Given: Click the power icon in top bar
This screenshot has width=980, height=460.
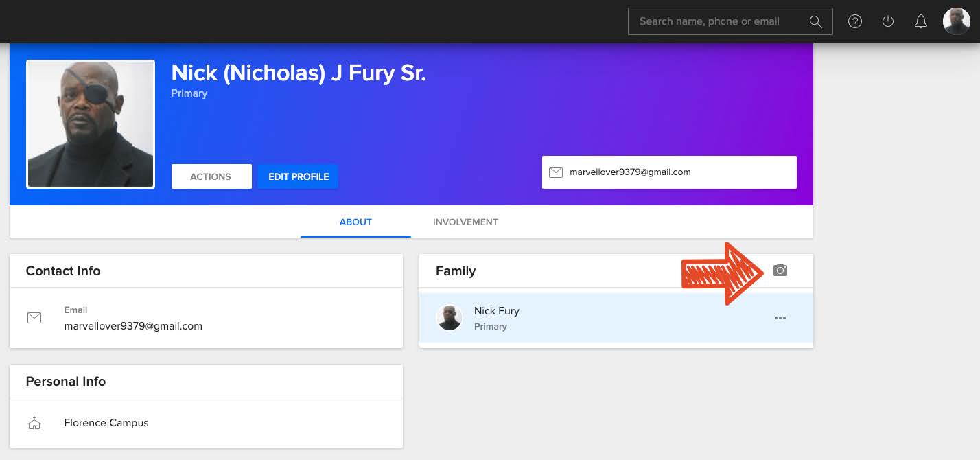Looking at the screenshot, I should coord(888,21).
